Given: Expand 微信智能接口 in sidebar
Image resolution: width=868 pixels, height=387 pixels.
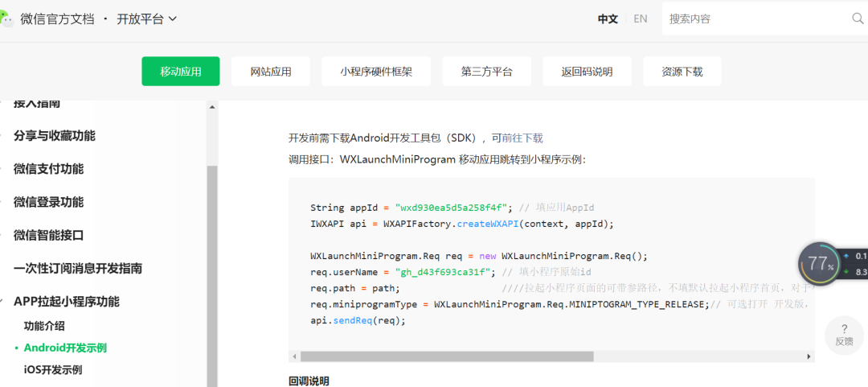Looking at the screenshot, I should click(x=49, y=236).
